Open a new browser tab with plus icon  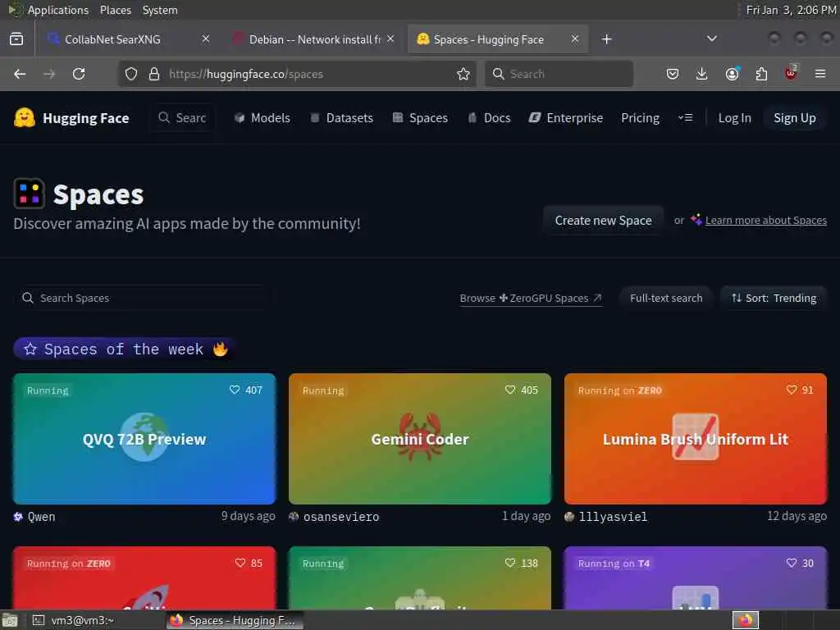click(x=606, y=39)
